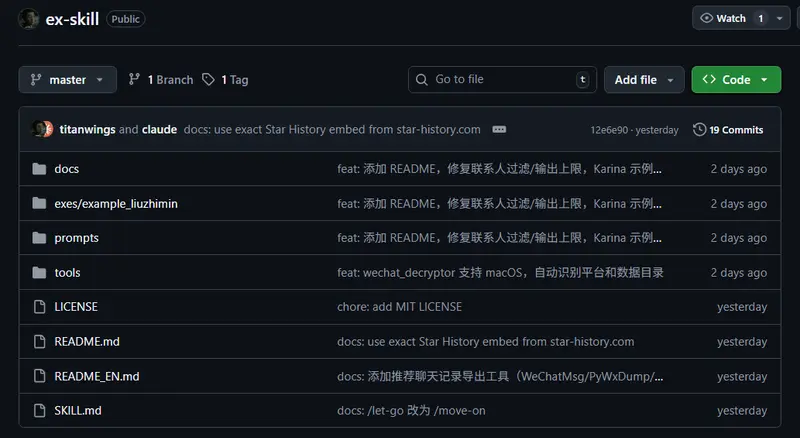Open the exes/example_liuzhimin folder
800x438 pixels.
point(116,204)
